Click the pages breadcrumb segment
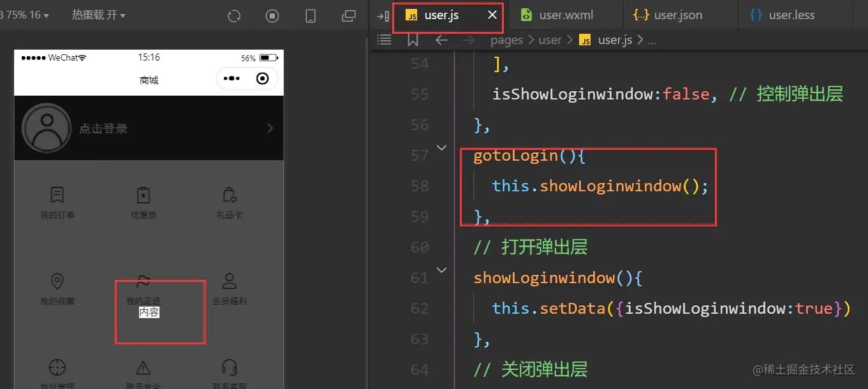Image resolution: width=868 pixels, height=389 pixels. click(506, 40)
